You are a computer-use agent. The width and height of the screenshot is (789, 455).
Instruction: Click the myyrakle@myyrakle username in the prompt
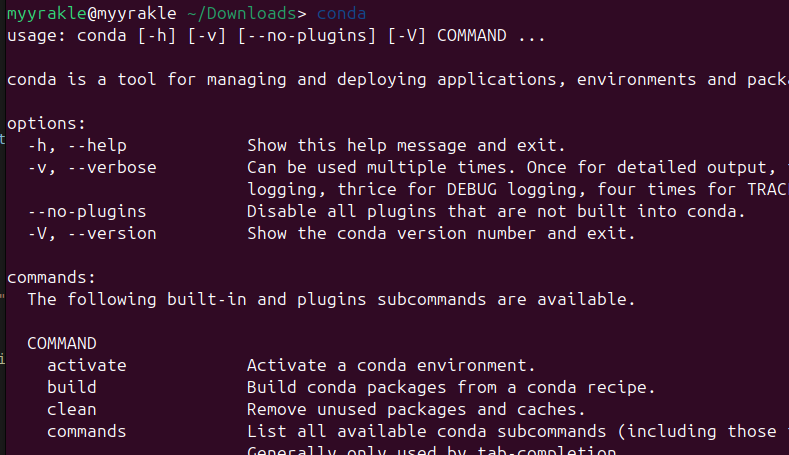pyautogui.click(x=96, y=14)
